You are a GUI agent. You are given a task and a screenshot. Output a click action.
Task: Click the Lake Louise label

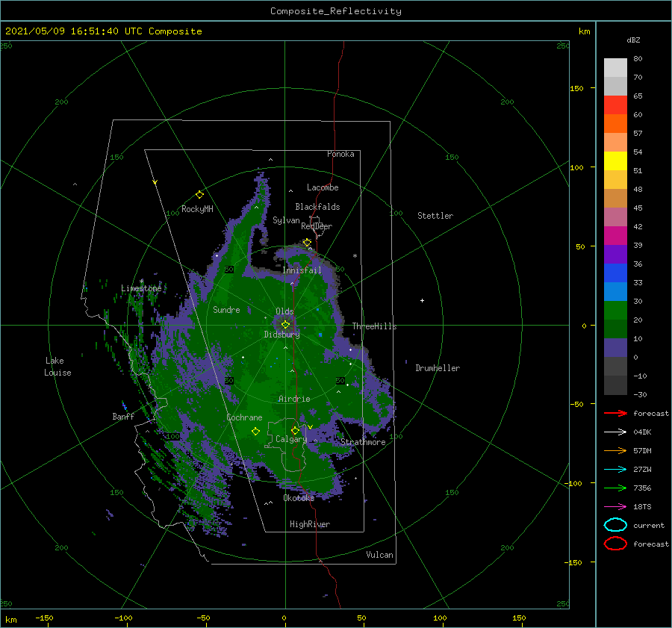[x=57, y=367]
